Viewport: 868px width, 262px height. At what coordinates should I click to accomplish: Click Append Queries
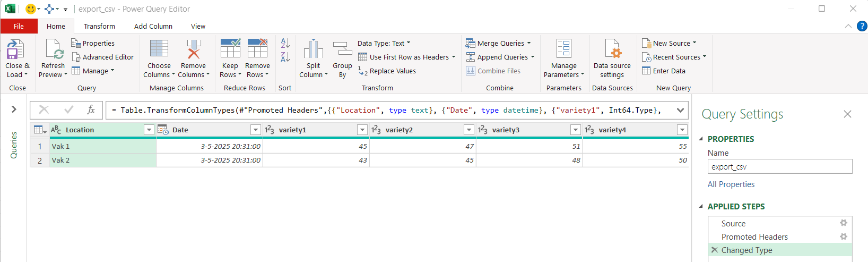click(500, 57)
